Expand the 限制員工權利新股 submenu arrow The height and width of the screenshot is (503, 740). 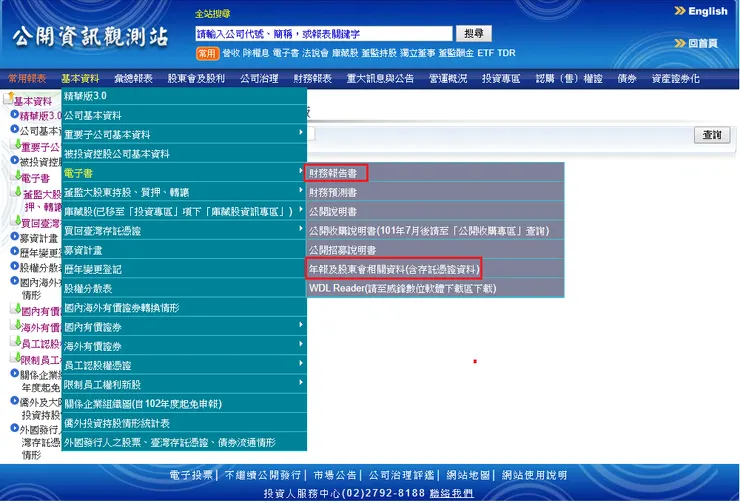(x=301, y=382)
